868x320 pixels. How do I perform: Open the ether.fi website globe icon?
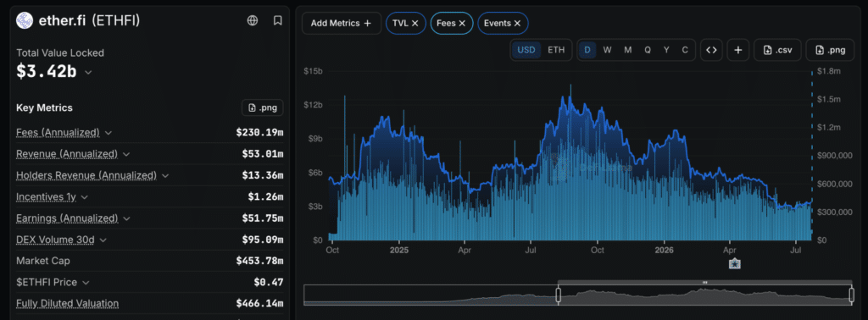[253, 20]
